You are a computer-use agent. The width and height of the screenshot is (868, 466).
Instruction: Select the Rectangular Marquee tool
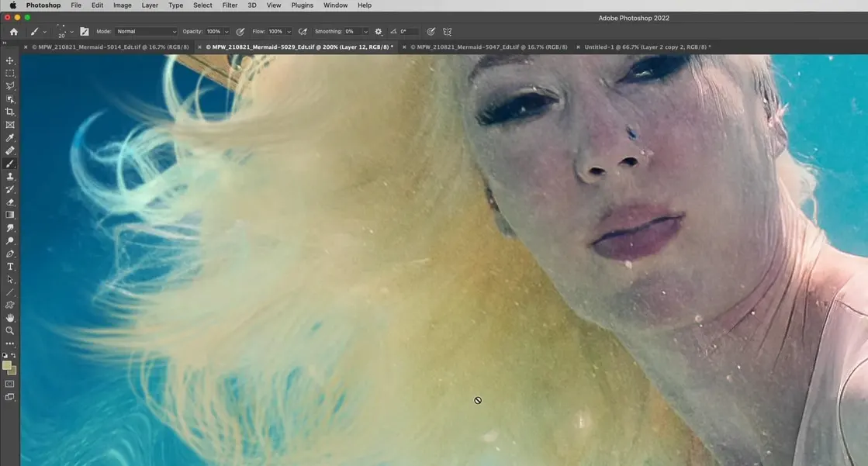[10, 73]
